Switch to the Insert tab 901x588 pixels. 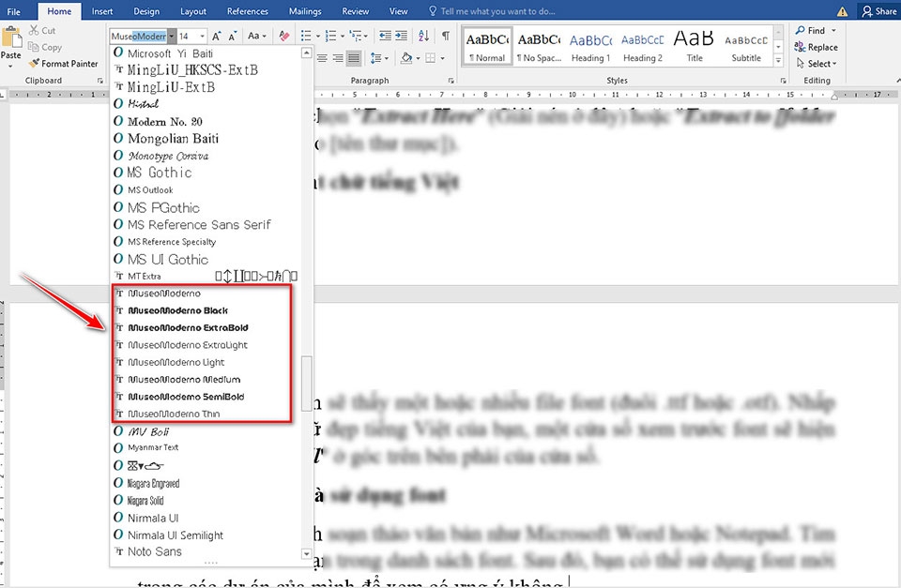coord(102,11)
